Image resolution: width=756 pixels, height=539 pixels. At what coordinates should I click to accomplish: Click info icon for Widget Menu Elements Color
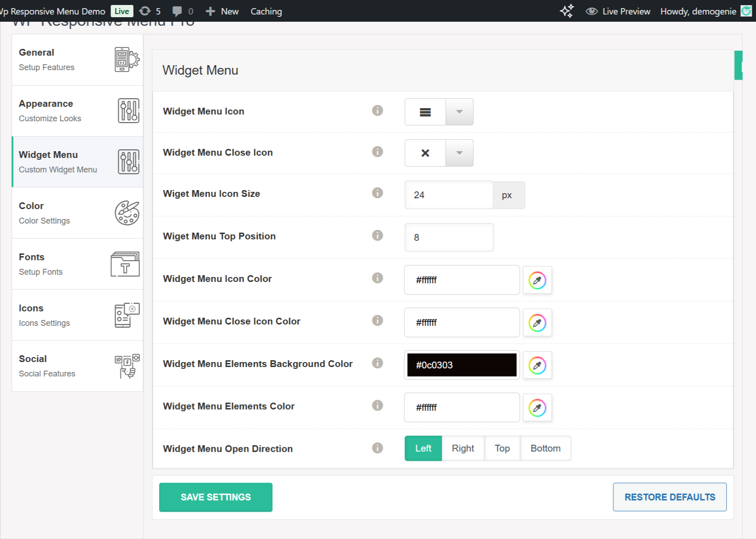tap(377, 405)
